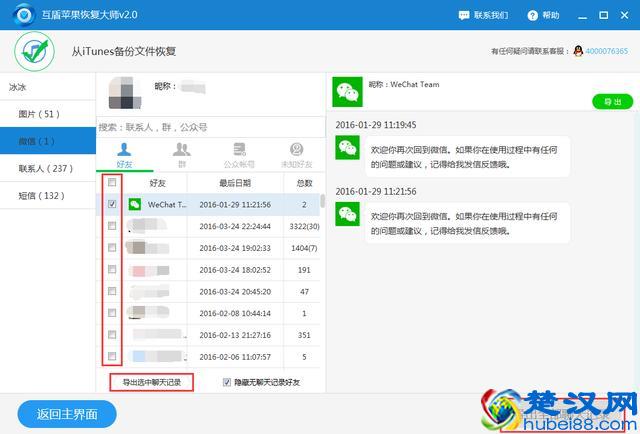Screen dimensions: 640x434
Task: Close the application window
Action: tap(624, 16)
